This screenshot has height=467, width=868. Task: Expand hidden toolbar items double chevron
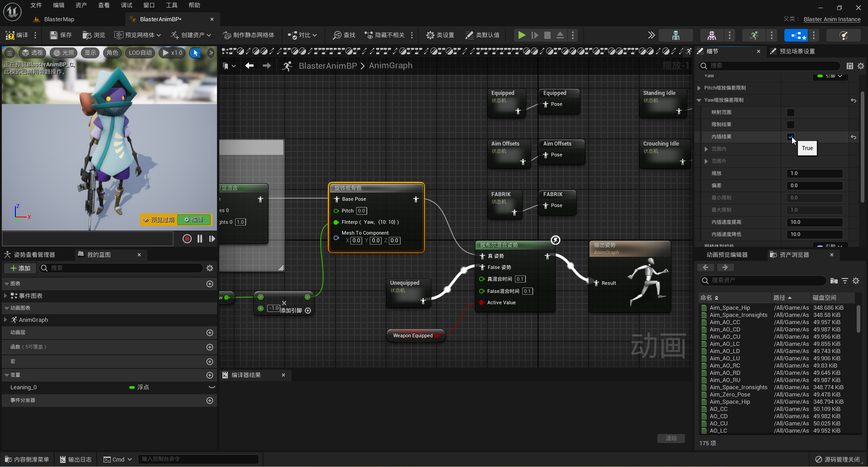[651, 35]
